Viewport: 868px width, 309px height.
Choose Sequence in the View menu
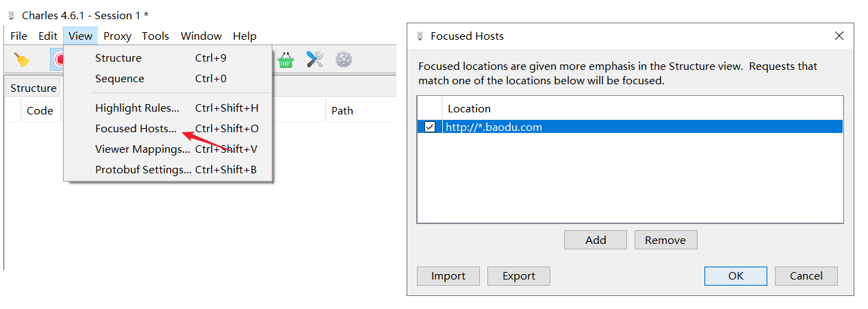pyautogui.click(x=168, y=79)
